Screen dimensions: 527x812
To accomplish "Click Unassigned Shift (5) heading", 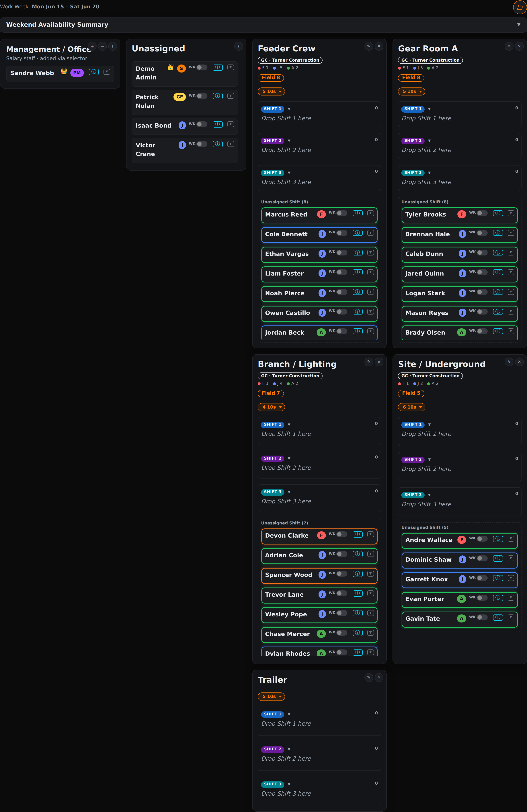I will click(425, 528).
